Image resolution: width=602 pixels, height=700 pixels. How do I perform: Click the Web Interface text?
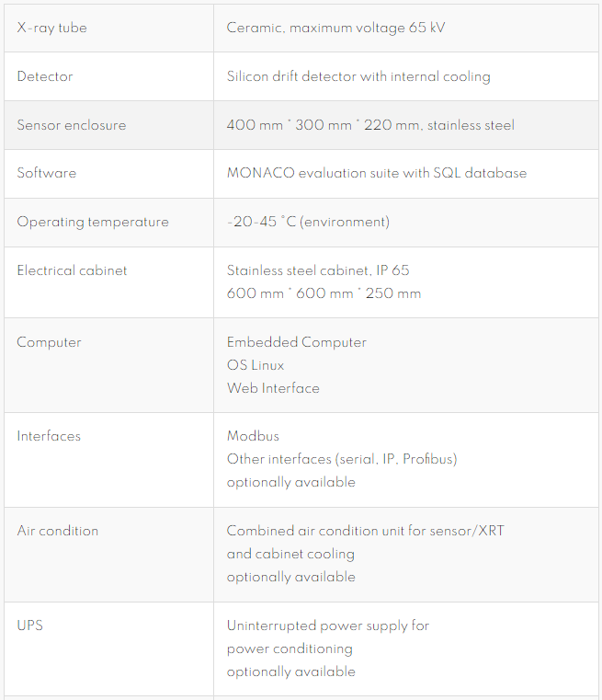coord(273,388)
